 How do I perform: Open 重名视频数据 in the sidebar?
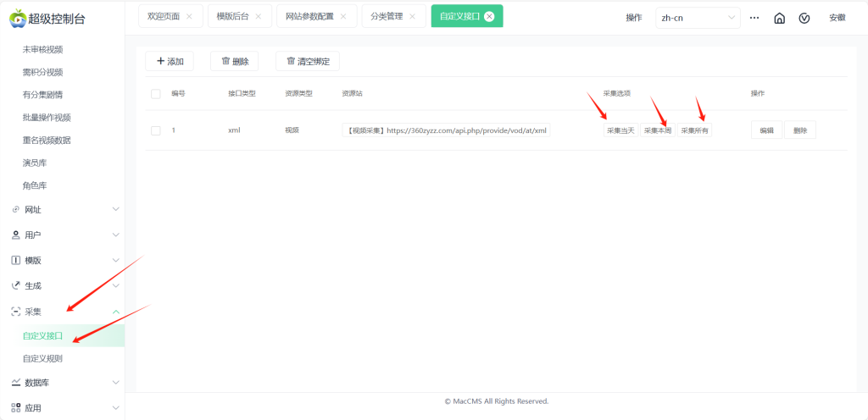[x=47, y=141]
